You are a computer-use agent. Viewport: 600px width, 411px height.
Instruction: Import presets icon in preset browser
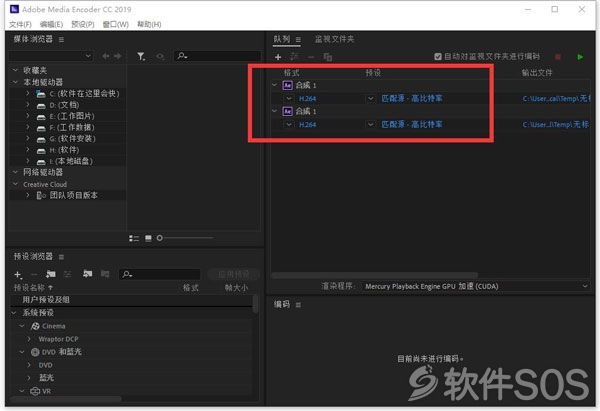(x=88, y=274)
